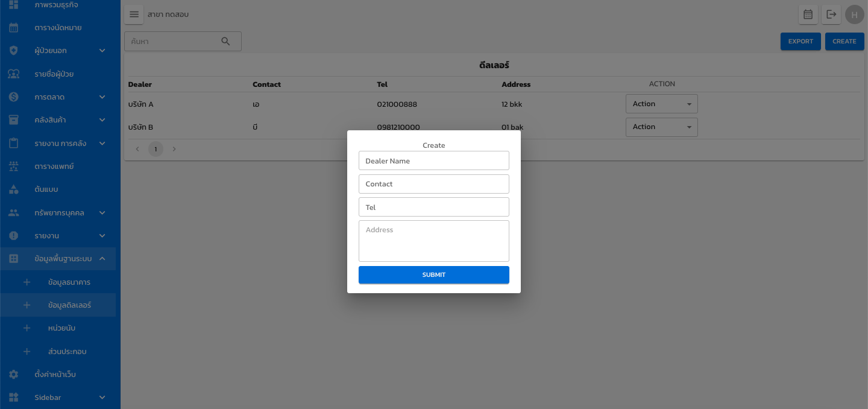This screenshot has width=868, height=409.
Task: Click address 12 bkk cell
Action: click(x=512, y=104)
